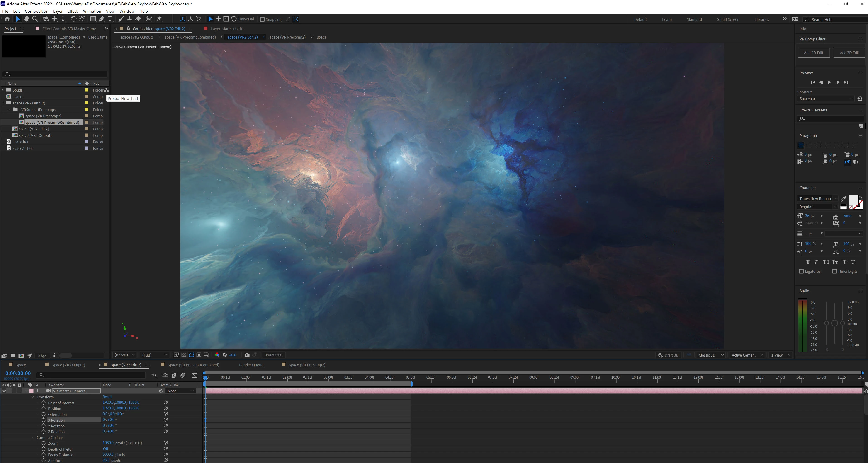Enable the Ligatures checkbox
The image size is (868, 463).
[801, 271]
